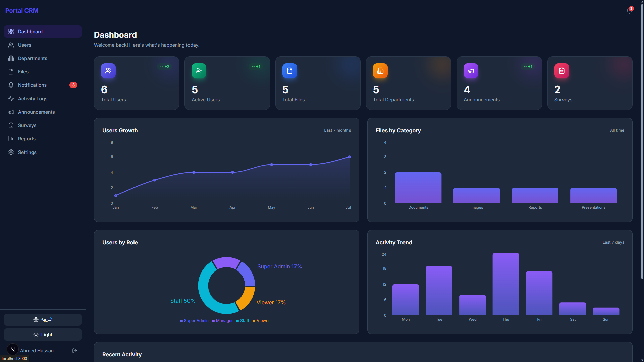Click the Files document icon in sidebar
Screen dimensions: 644x362
pyautogui.click(x=11, y=72)
